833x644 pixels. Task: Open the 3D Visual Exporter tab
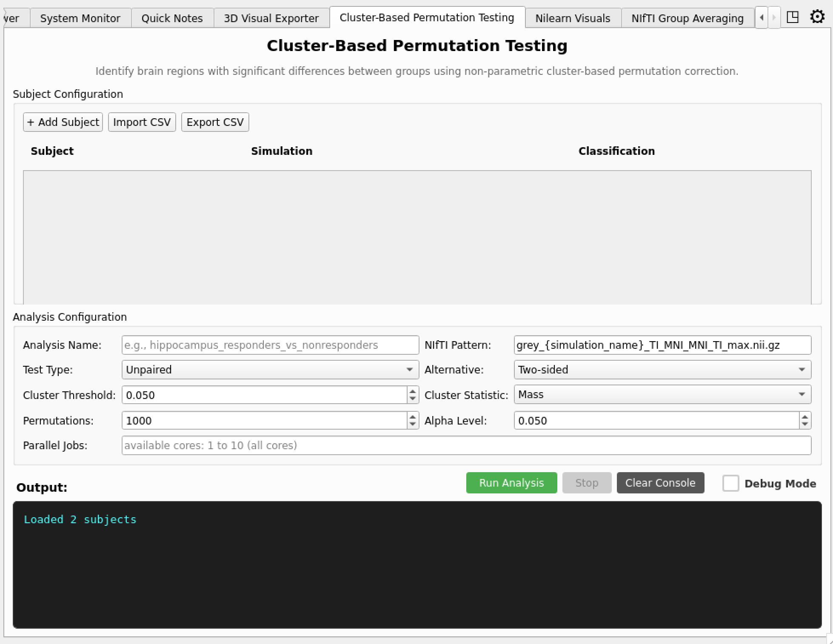point(271,17)
